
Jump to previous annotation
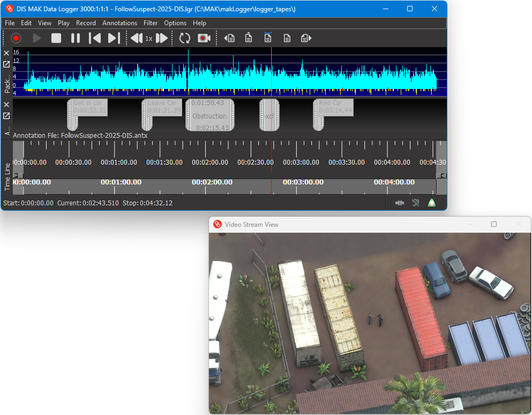[230, 38]
